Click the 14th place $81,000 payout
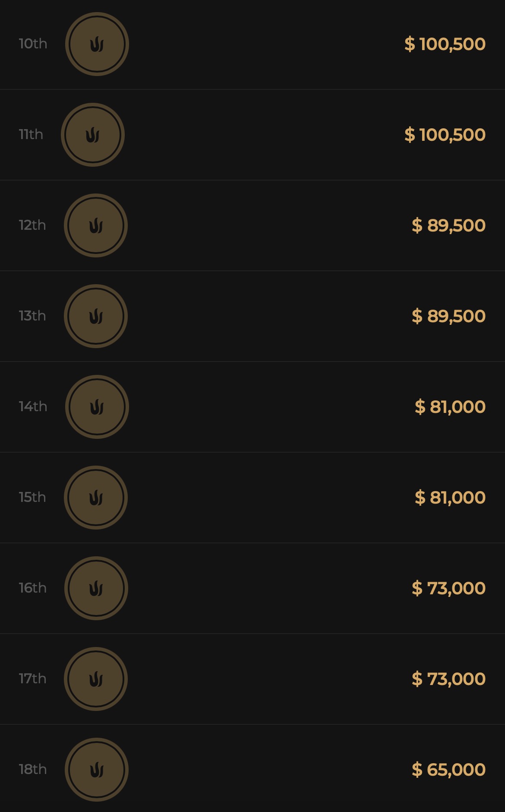 [450, 407]
